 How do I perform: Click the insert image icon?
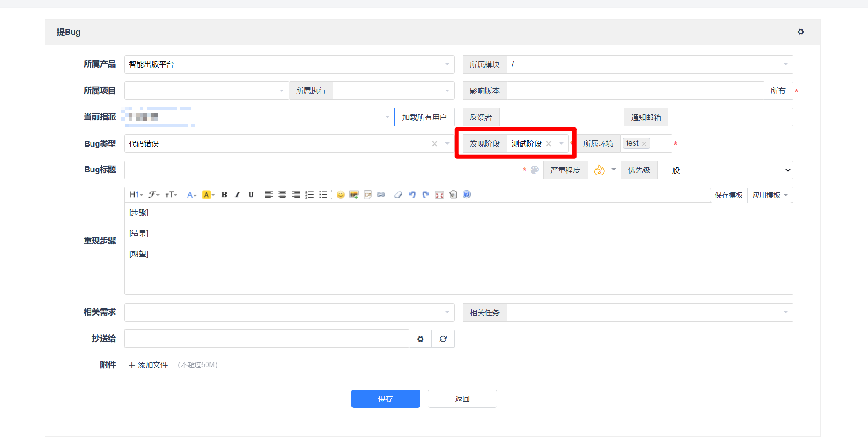[354, 195]
